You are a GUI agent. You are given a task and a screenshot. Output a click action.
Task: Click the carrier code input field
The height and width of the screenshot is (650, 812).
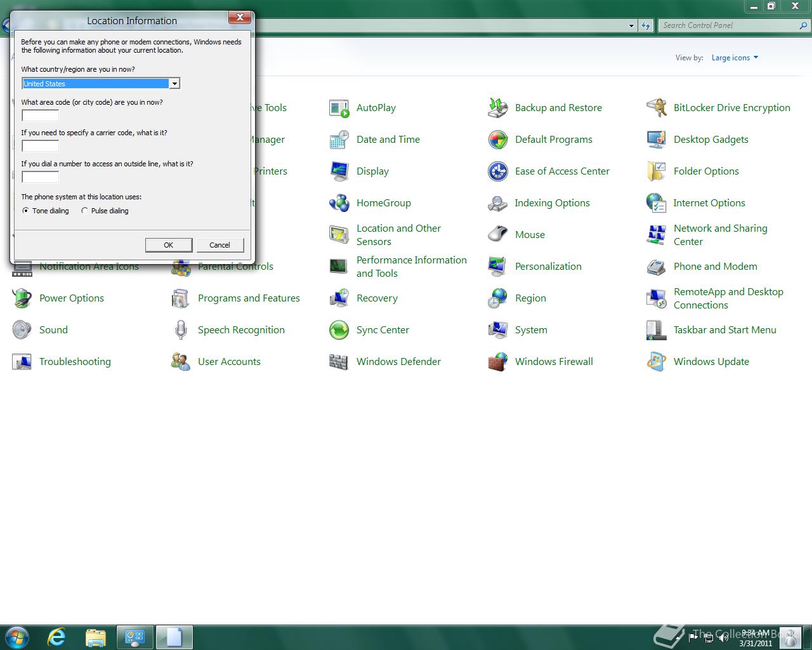(40, 146)
